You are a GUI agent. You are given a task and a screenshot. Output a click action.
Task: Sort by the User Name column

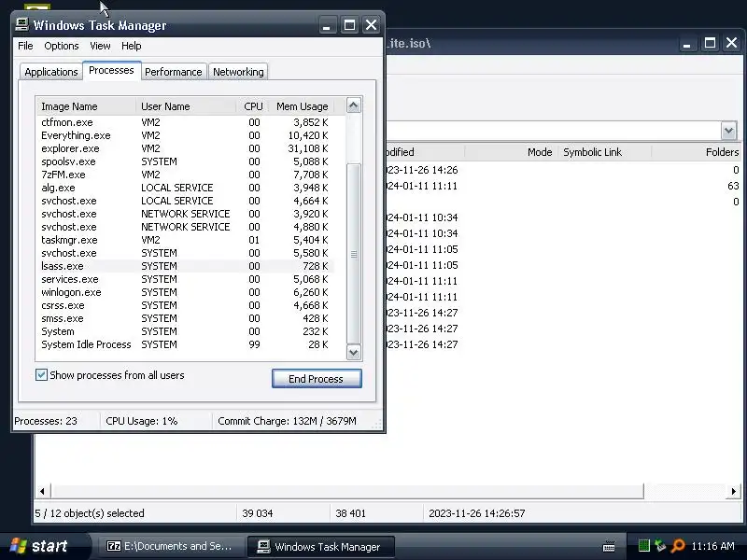click(186, 106)
